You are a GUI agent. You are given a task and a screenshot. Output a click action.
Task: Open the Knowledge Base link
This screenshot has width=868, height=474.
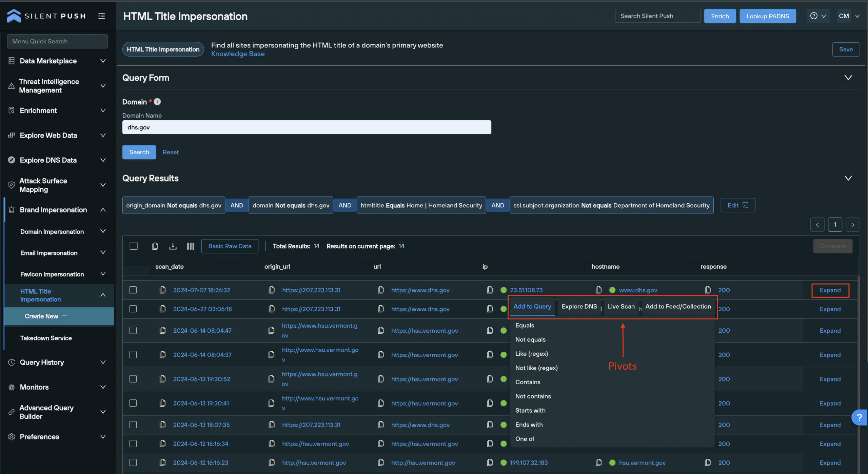(x=238, y=54)
